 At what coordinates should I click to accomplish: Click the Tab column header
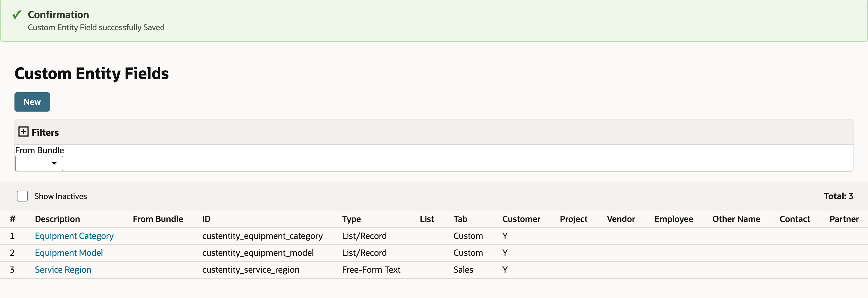(x=460, y=219)
